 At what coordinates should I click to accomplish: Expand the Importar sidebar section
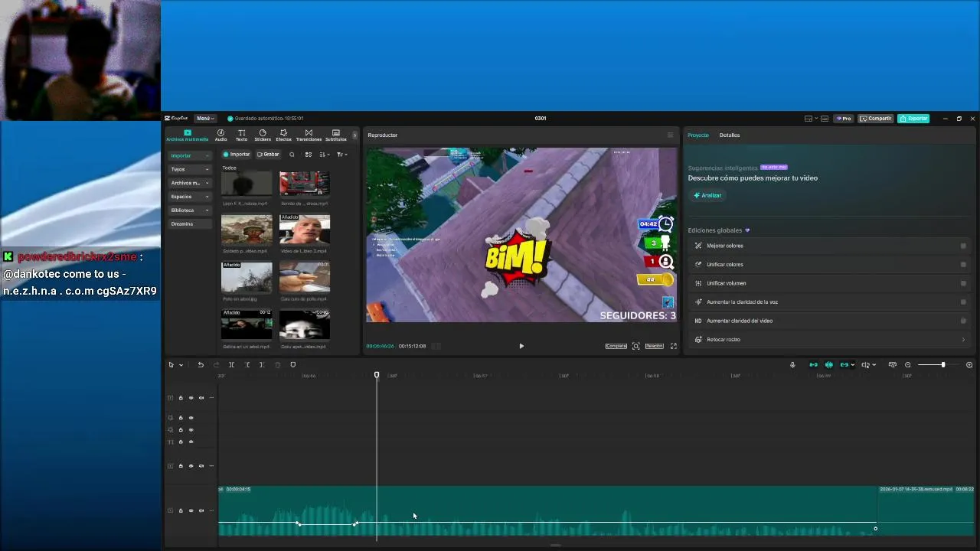[x=190, y=155]
